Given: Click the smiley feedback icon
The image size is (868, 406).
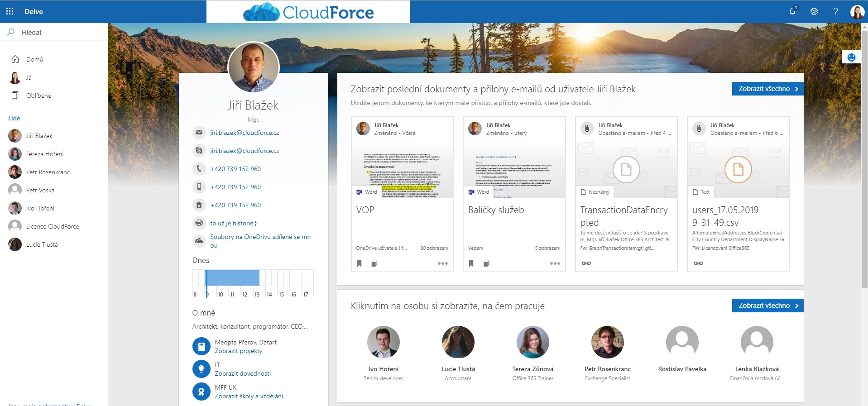Looking at the screenshot, I should click(x=851, y=57).
